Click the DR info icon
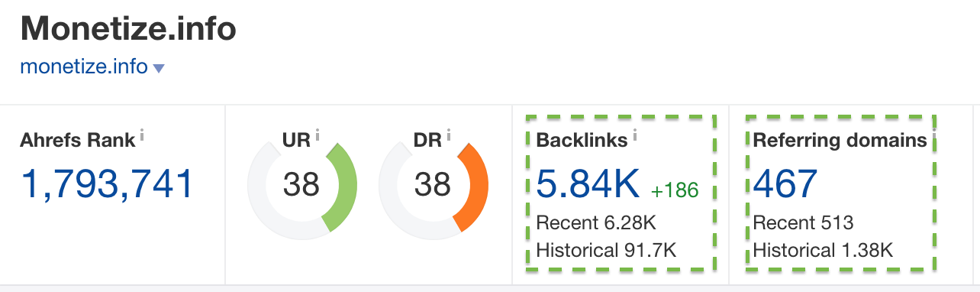 coord(449,135)
